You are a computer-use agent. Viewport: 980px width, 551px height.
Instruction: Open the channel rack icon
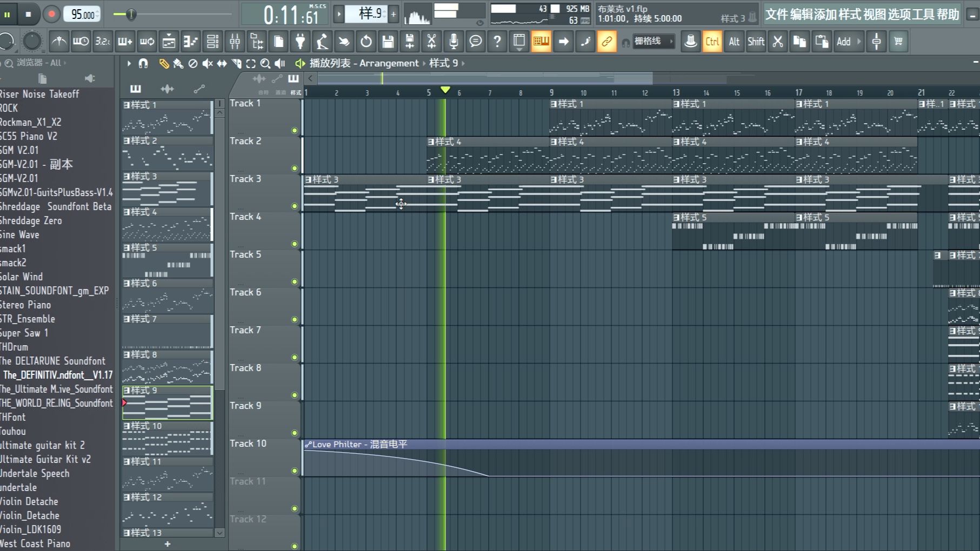point(212,42)
